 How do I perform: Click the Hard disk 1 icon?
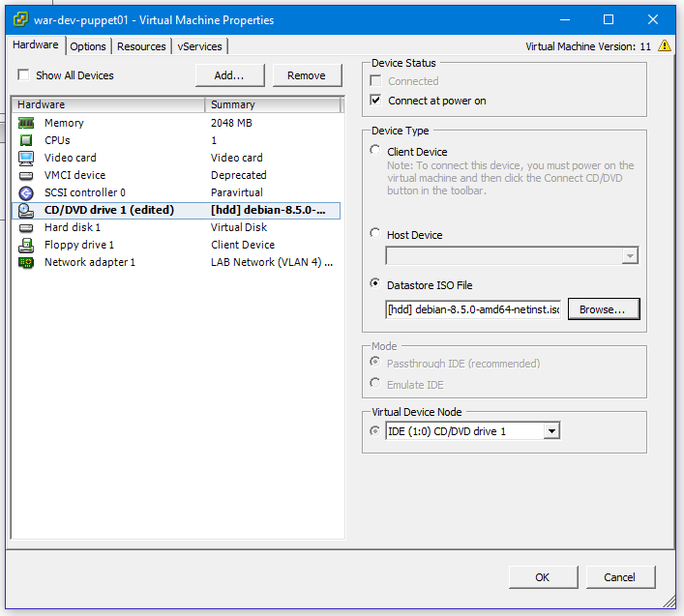click(x=26, y=227)
